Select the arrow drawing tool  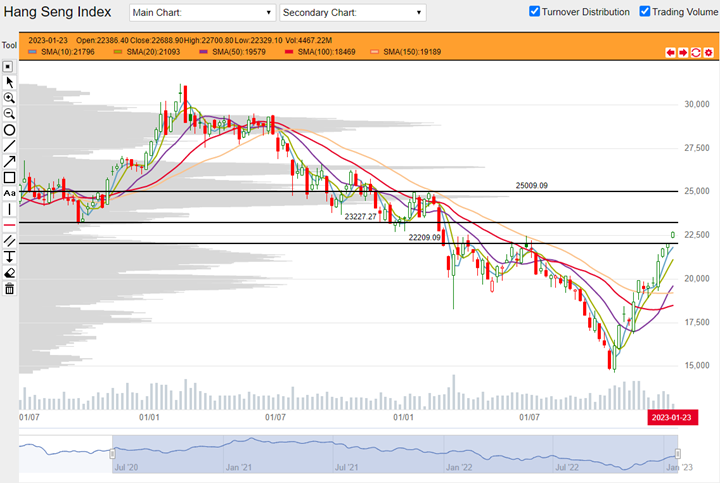pos(9,162)
